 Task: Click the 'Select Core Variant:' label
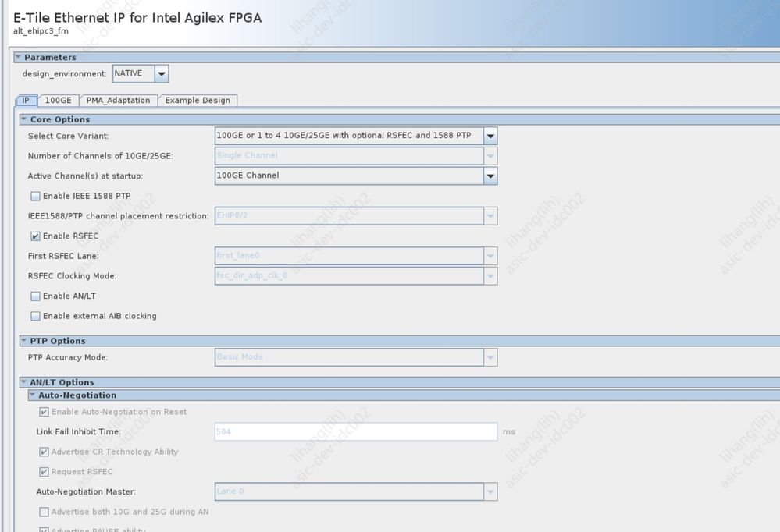(68, 137)
